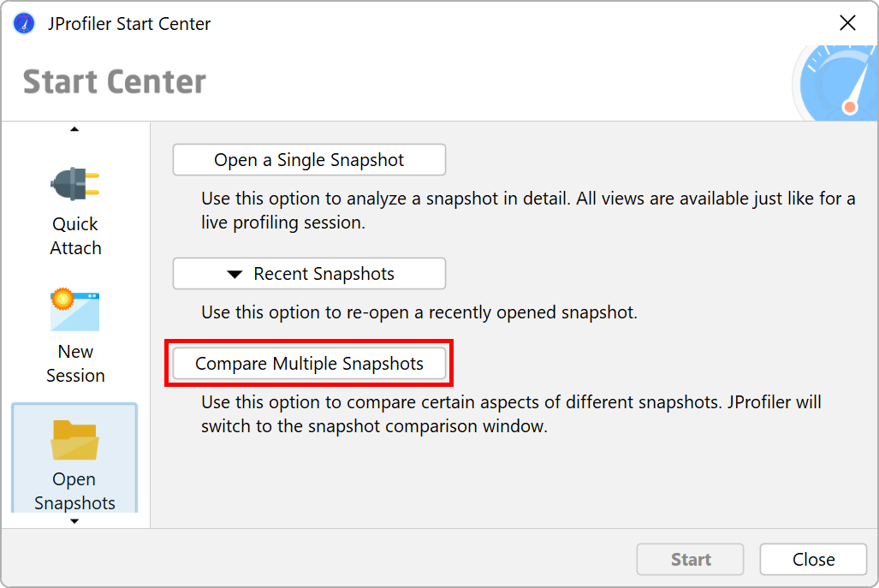Switch to the Quick Attach tab label

pos(75,236)
